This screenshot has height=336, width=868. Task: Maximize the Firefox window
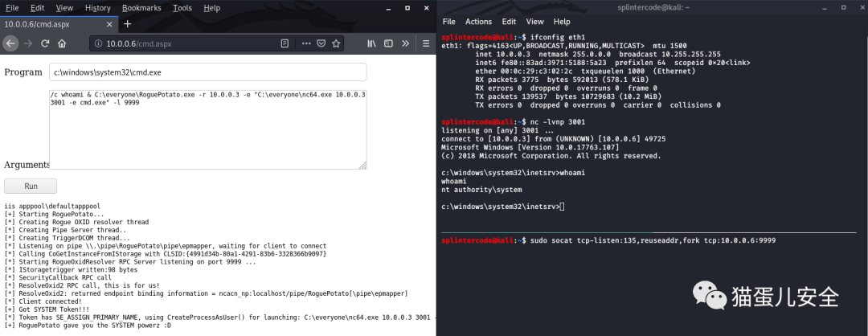[x=407, y=8]
